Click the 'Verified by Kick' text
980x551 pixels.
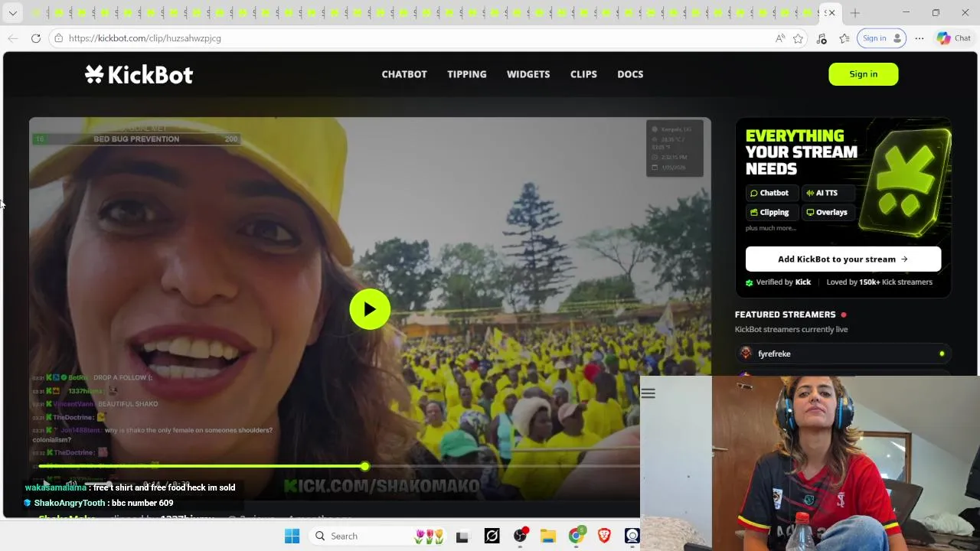coord(783,282)
